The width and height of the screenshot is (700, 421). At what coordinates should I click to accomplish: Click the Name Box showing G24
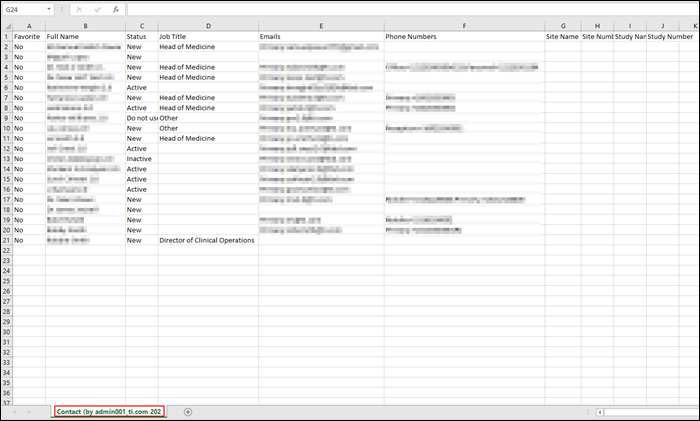[x=22, y=10]
